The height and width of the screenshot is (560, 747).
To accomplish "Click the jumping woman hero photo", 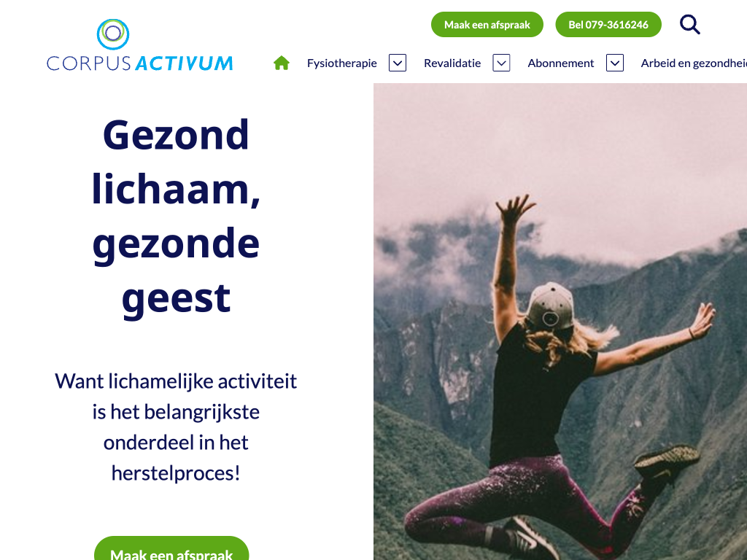I will (x=560, y=322).
